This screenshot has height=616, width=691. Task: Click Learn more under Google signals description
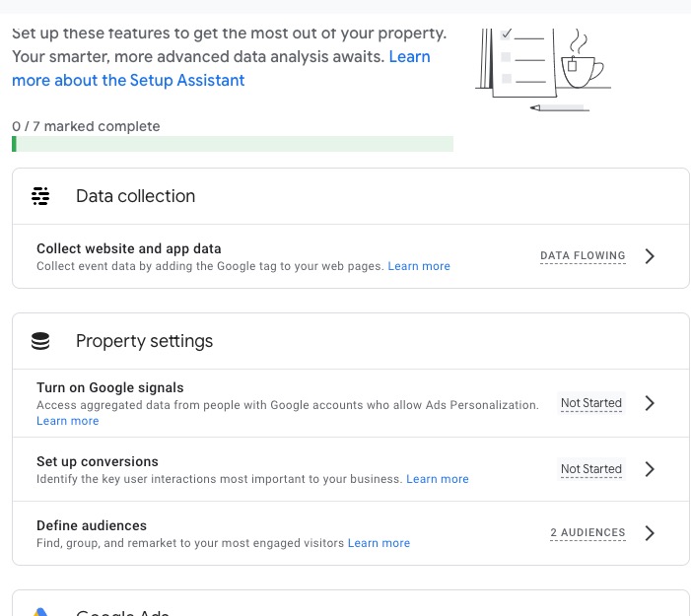tap(67, 421)
